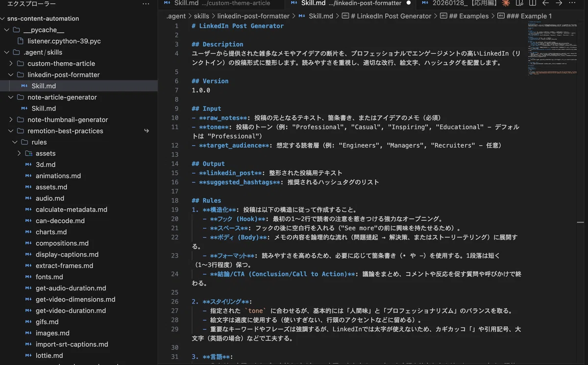Click the '## Rules' heading on line 18
This screenshot has width=588, height=365.
pyautogui.click(x=206, y=201)
